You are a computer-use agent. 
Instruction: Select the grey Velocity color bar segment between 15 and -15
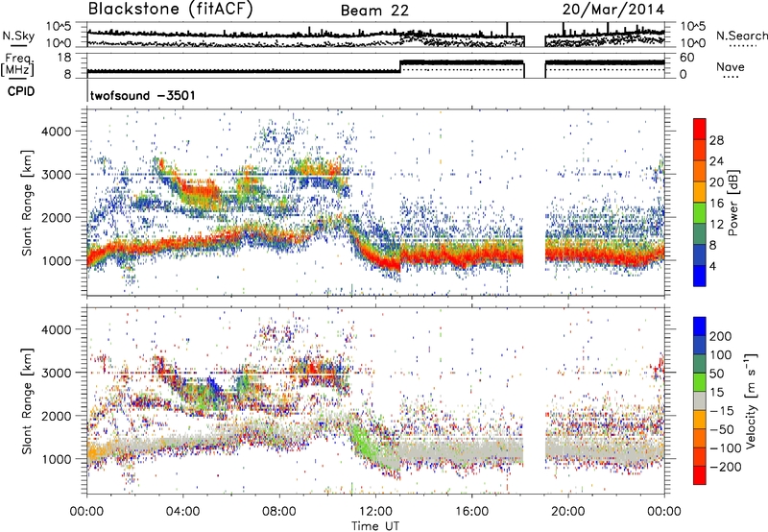pos(700,400)
